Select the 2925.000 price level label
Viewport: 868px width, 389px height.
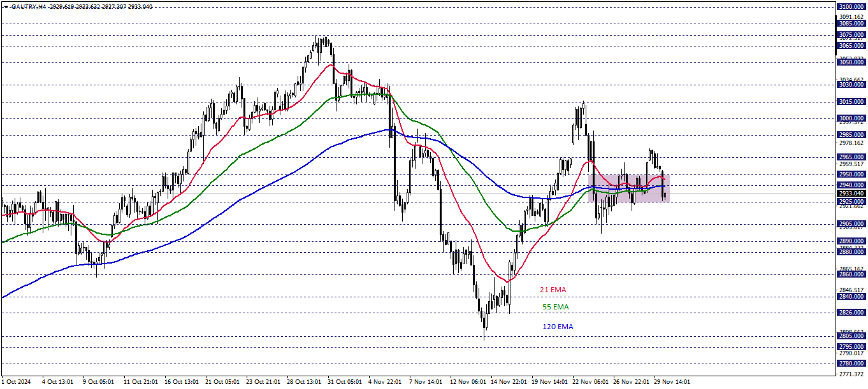tap(851, 202)
